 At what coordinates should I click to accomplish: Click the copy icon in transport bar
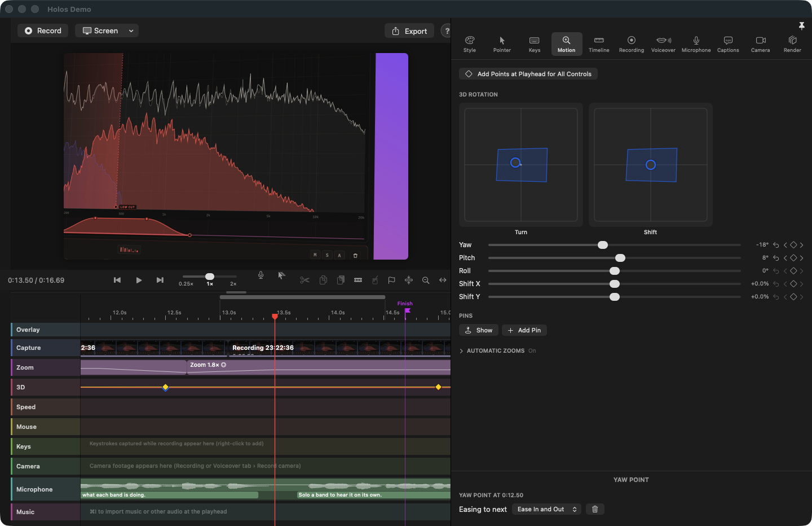coord(323,280)
